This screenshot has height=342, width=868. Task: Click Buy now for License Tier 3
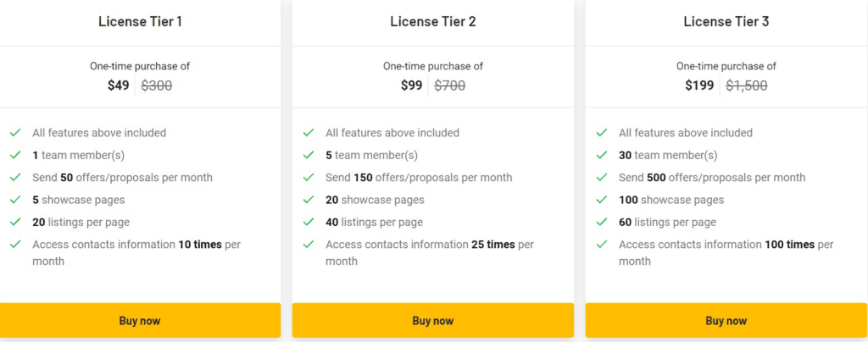pyautogui.click(x=726, y=321)
